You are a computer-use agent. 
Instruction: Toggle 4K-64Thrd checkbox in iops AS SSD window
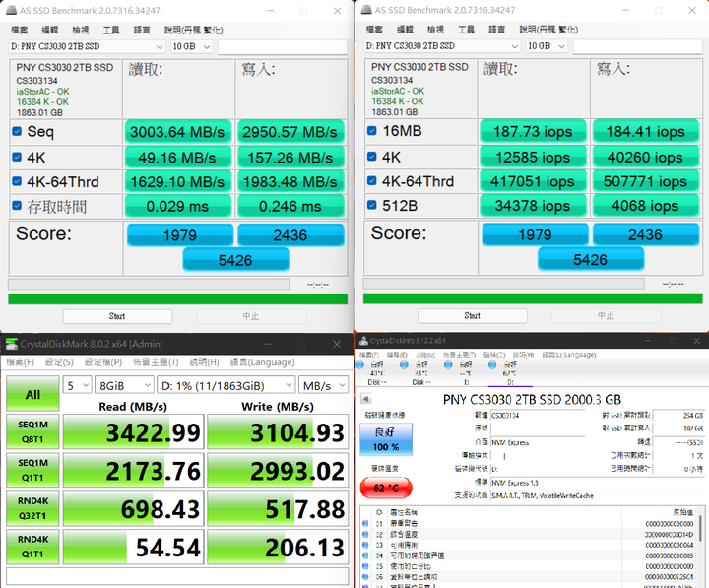(371, 181)
